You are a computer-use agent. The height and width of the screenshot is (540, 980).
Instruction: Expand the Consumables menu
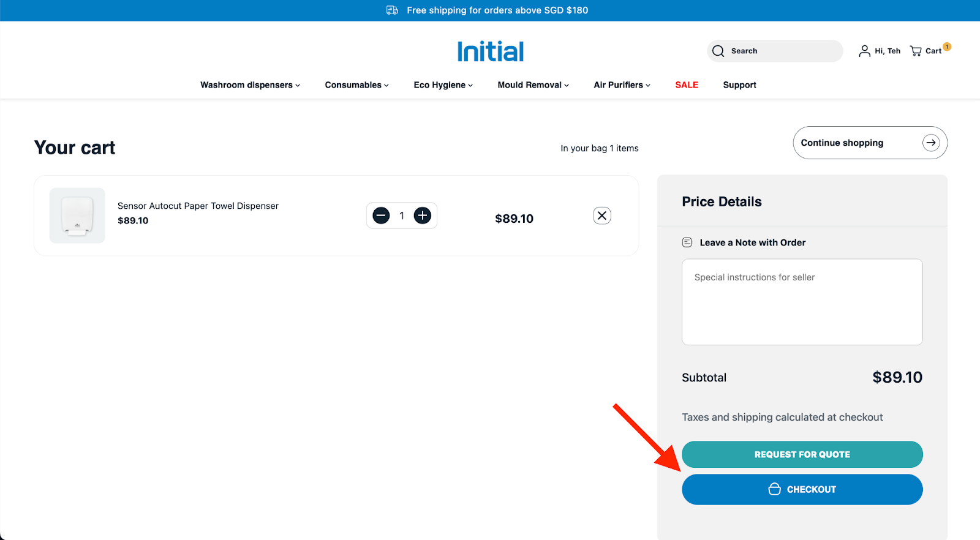pyautogui.click(x=356, y=85)
